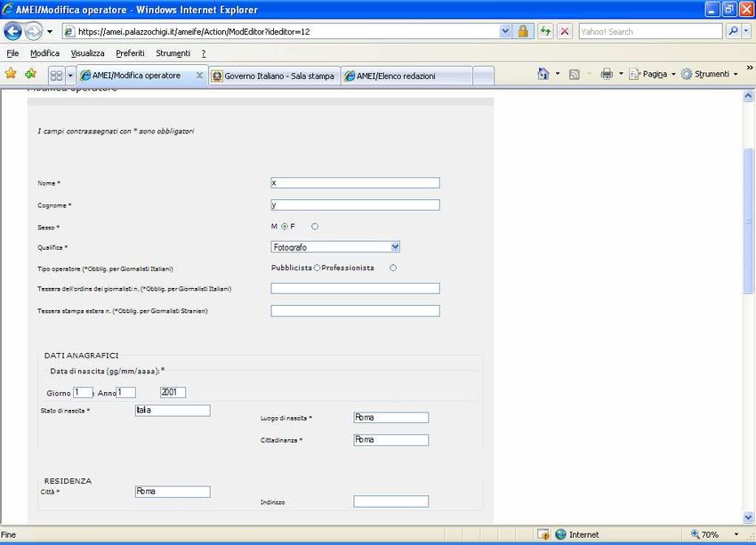Image resolution: width=756 pixels, height=545 pixels.
Task: Open the Strumenti toolbar dropdown with gear
Action: tap(710, 75)
